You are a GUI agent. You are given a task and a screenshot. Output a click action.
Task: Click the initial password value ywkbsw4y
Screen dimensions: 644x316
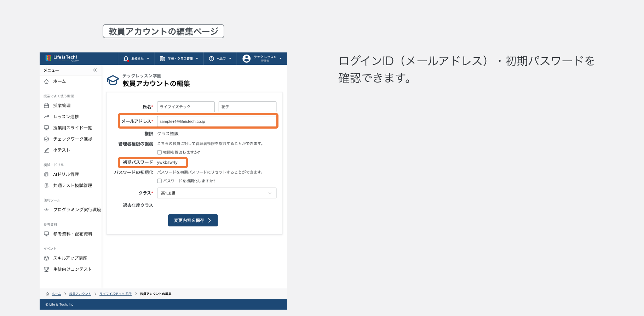coord(167,162)
